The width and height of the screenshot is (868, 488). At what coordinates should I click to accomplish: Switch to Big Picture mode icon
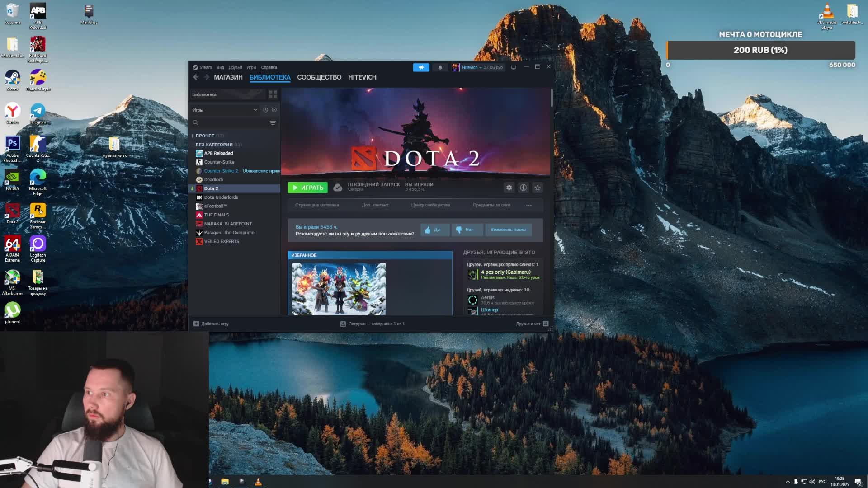click(x=514, y=67)
